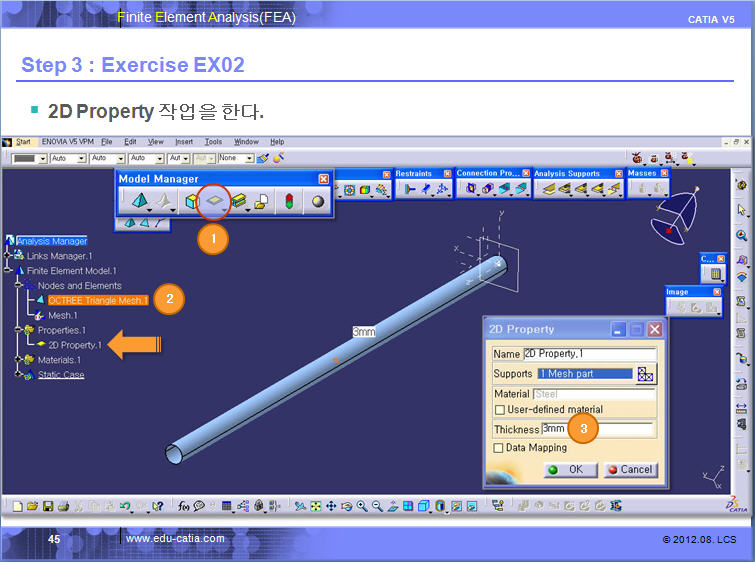
Task: Check the Data Mapping checkbox
Action: click(x=500, y=448)
